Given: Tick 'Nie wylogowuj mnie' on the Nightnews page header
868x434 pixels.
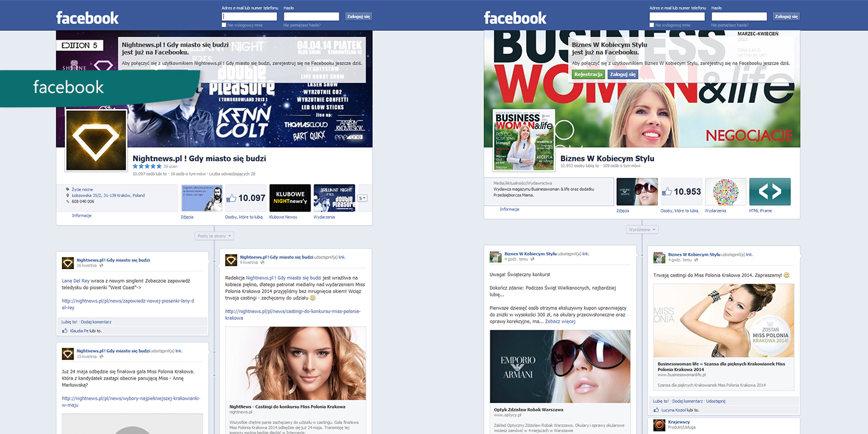Looking at the screenshot, I should [x=224, y=25].
